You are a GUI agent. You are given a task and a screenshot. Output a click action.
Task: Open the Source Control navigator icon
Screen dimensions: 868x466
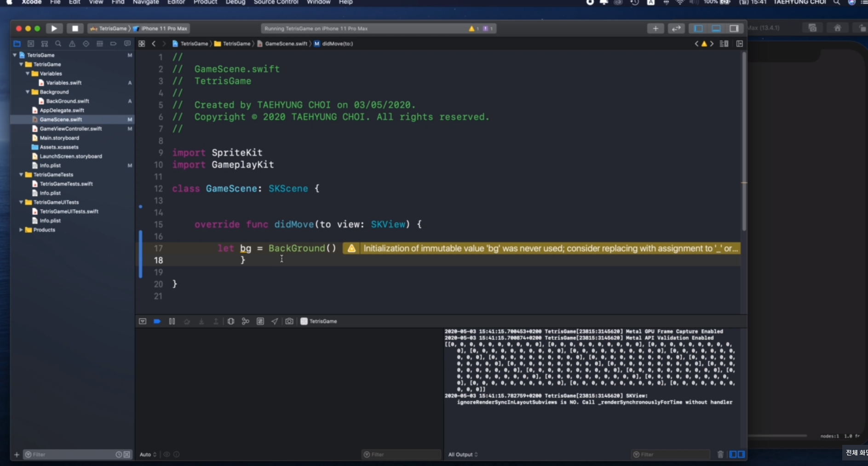coord(31,44)
